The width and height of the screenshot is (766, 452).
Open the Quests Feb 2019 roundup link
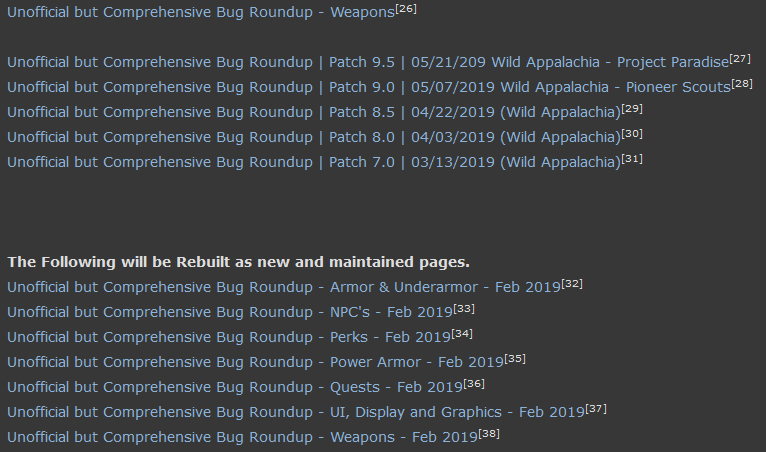point(234,387)
